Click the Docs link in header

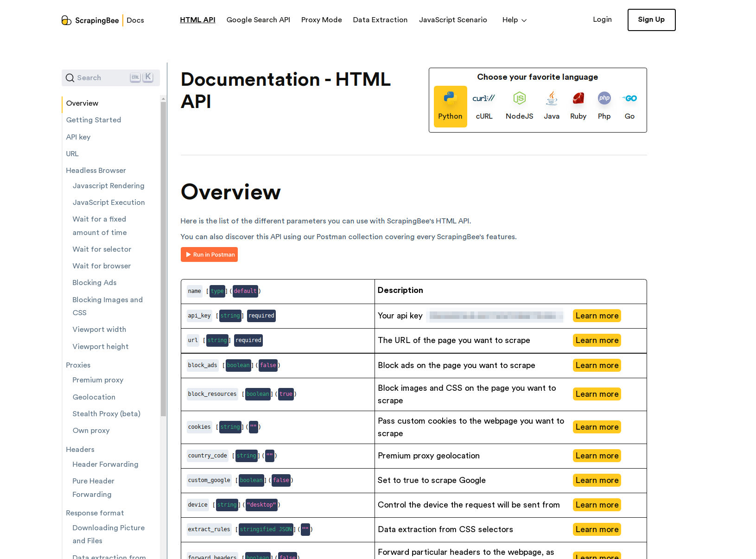point(135,20)
